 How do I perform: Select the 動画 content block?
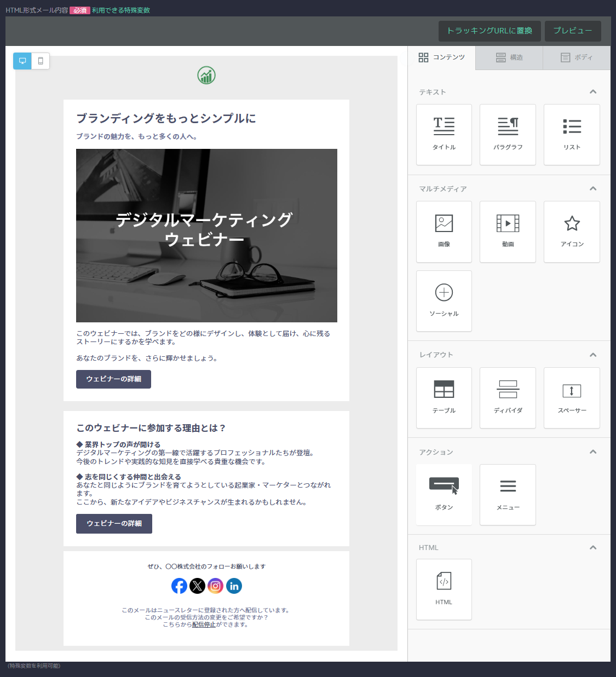508,232
